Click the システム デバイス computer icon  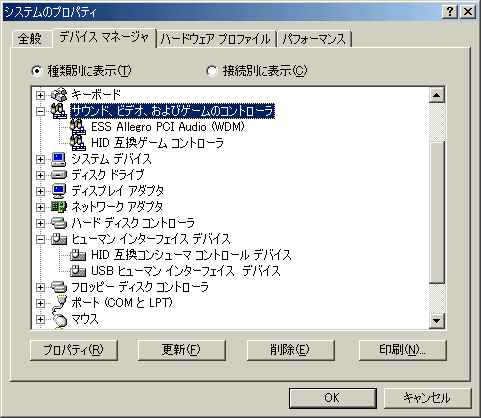point(59,159)
